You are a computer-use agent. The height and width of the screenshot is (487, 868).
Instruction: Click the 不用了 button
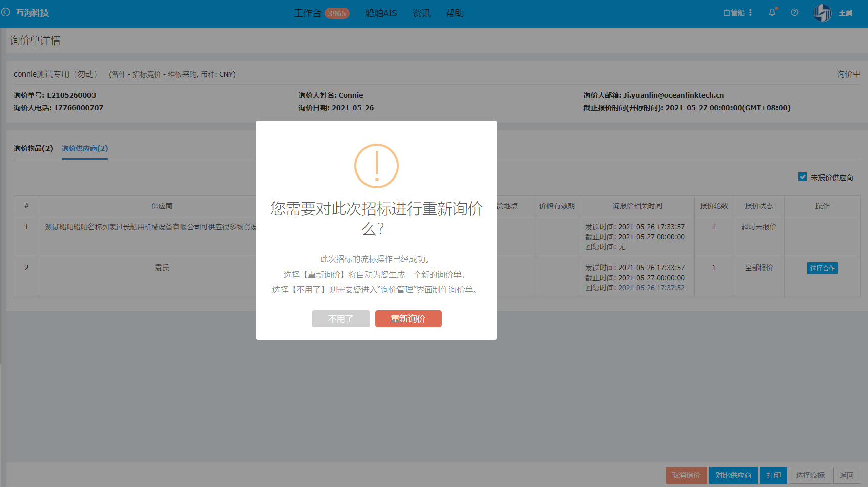point(341,319)
